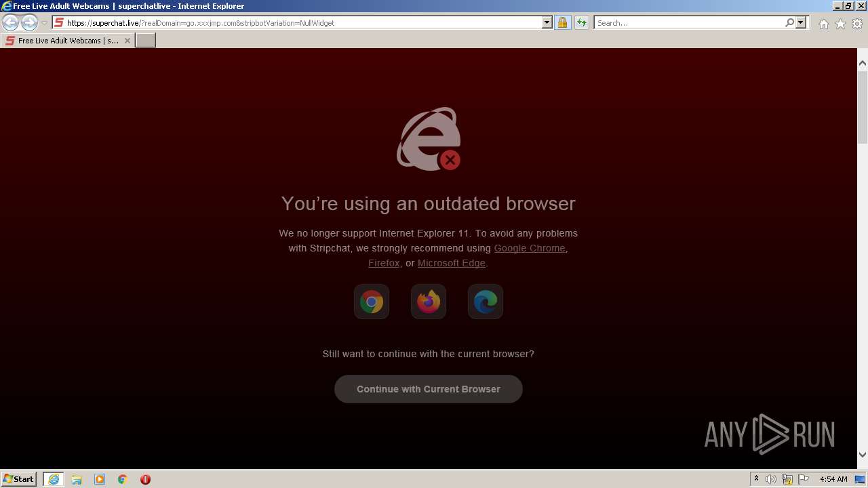Close the Free Live Adult Webcams tab

127,41
